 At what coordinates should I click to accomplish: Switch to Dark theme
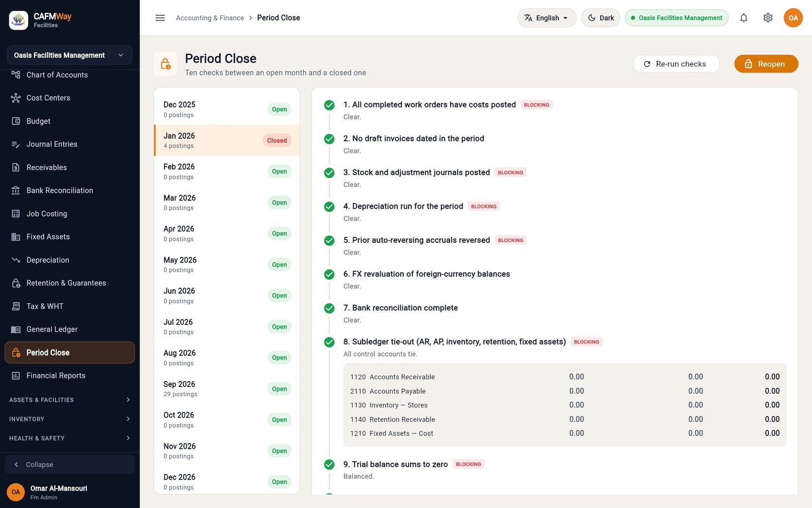(600, 18)
